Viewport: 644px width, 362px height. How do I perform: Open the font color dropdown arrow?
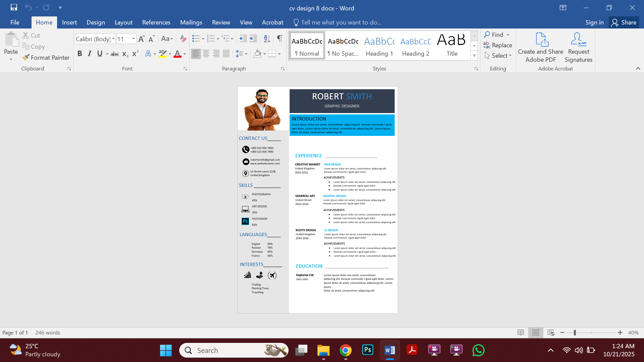click(x=184, y=54)
